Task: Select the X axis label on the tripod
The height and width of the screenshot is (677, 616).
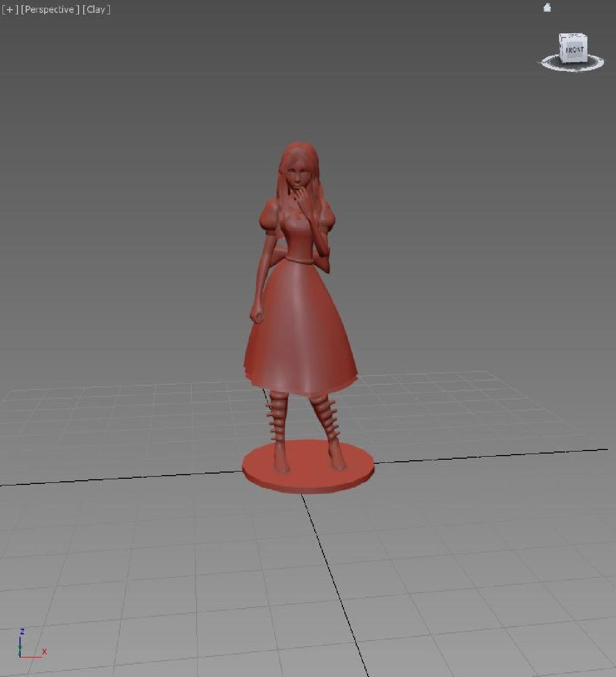Action: [44, 651]
